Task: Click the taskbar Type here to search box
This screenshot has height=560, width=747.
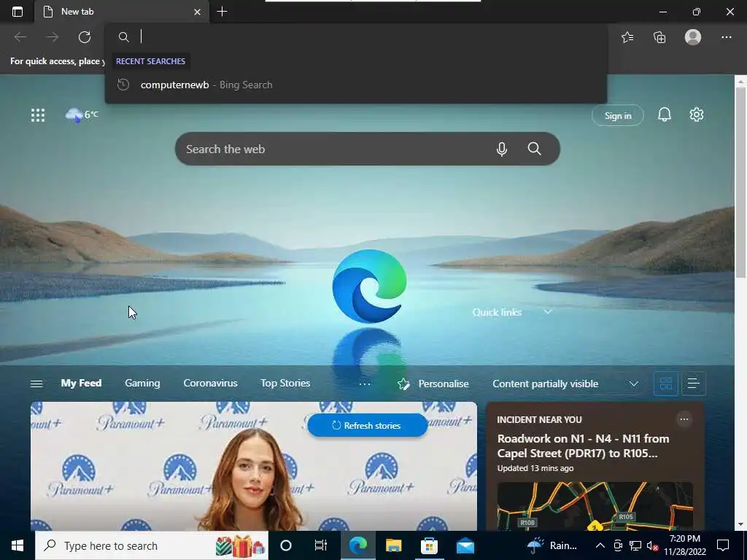Action: 152,545
